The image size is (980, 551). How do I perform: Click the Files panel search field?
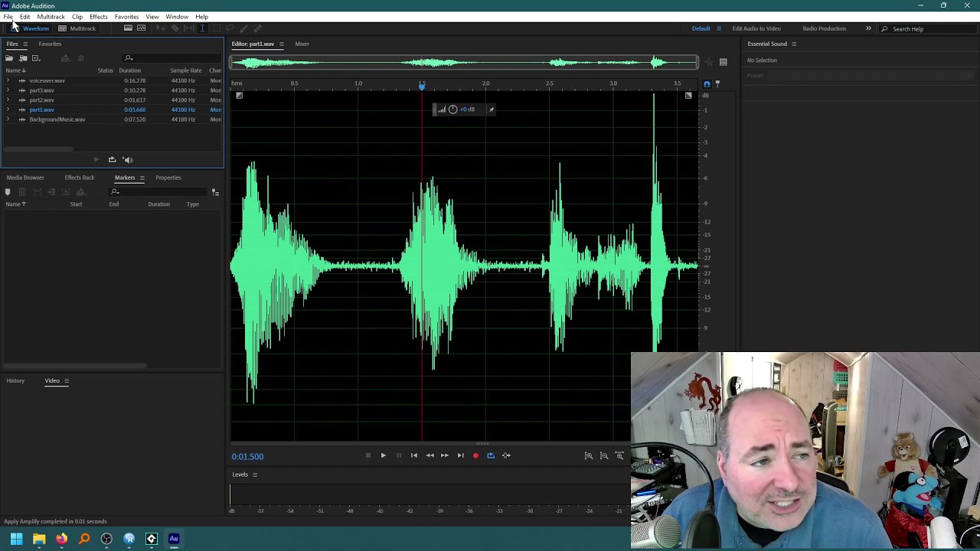(172, 58)
